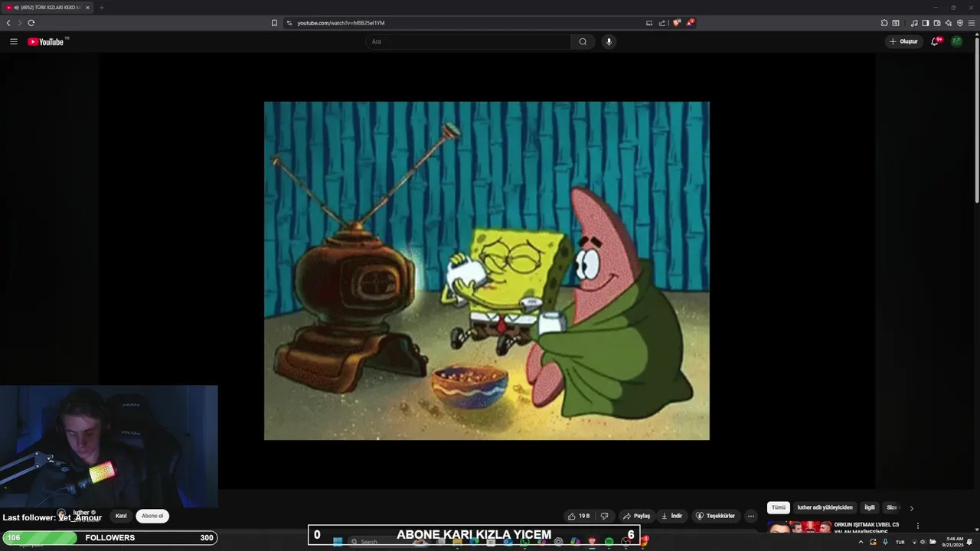
Task: Show hidden system tray icons chevron
Action: [861, 542]
